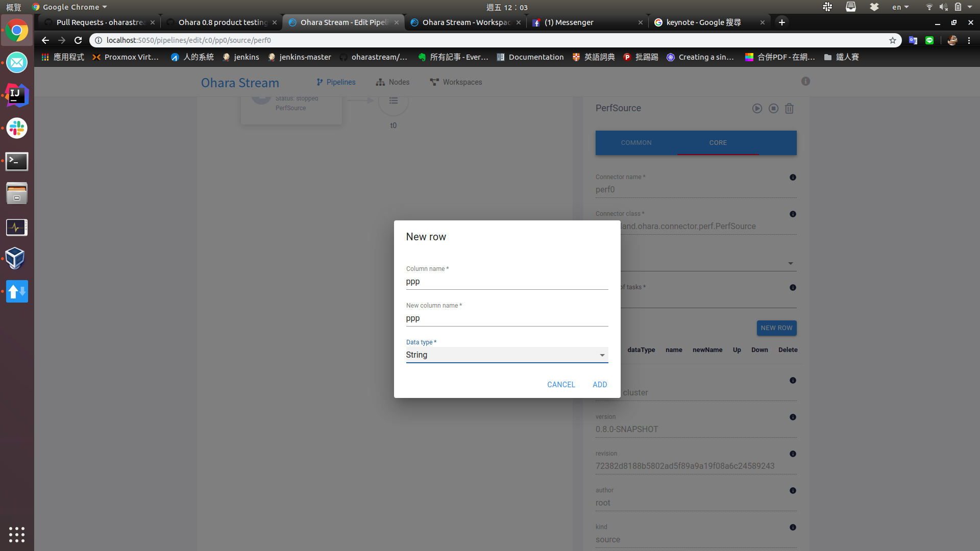Close the Ohara Stream - Edit Pipeline tab
Viewport: 980px width, 551px height.
(x=397, y=22)
